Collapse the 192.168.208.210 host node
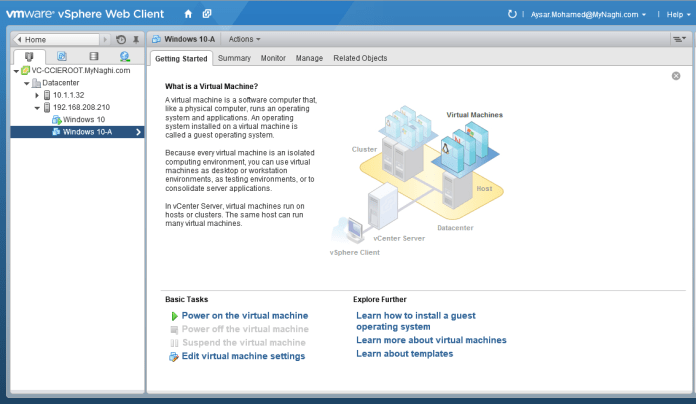The height and width of the screenshot is (404, 696). point(37,107)
